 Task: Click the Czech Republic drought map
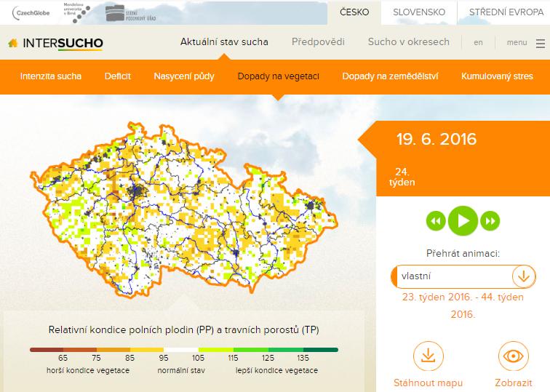point(184,209)
